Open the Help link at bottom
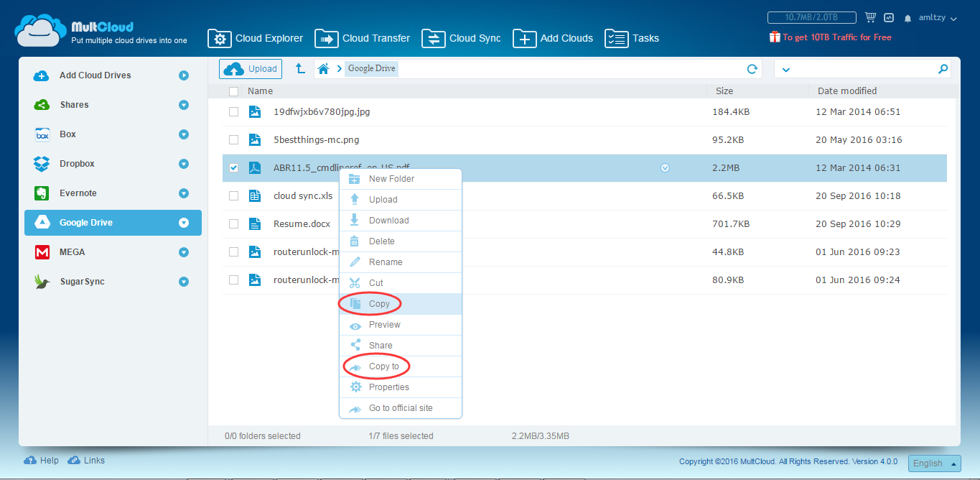Viewport: 980px width, 480px height. 42,461
